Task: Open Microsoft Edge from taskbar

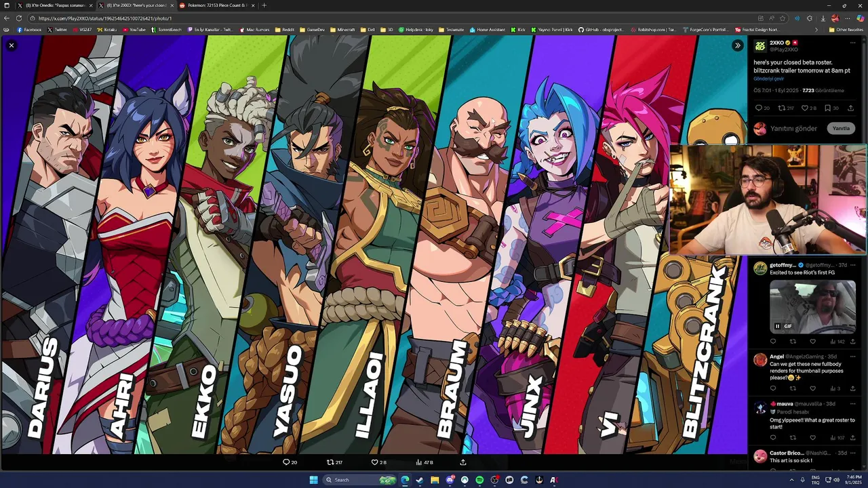Action: pyautogui.click(x=405, y=480)
